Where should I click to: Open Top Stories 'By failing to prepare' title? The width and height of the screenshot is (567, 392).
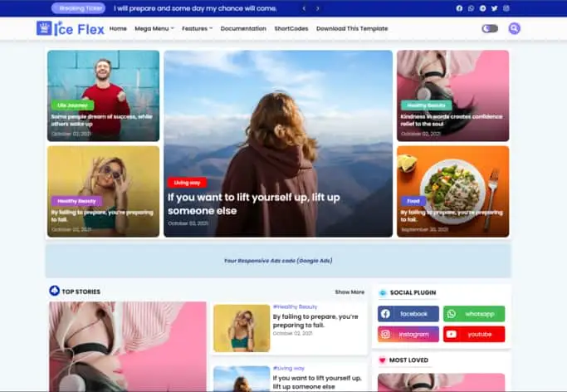pyautogui.click(x=315, y=321)
